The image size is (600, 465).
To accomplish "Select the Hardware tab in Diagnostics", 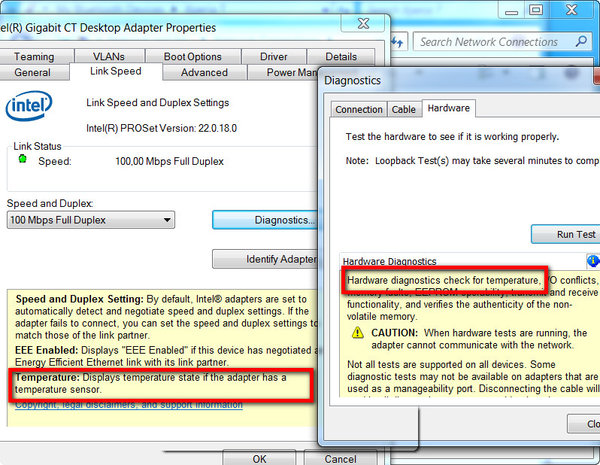I will pyautogui.click(x=448, y=108).
